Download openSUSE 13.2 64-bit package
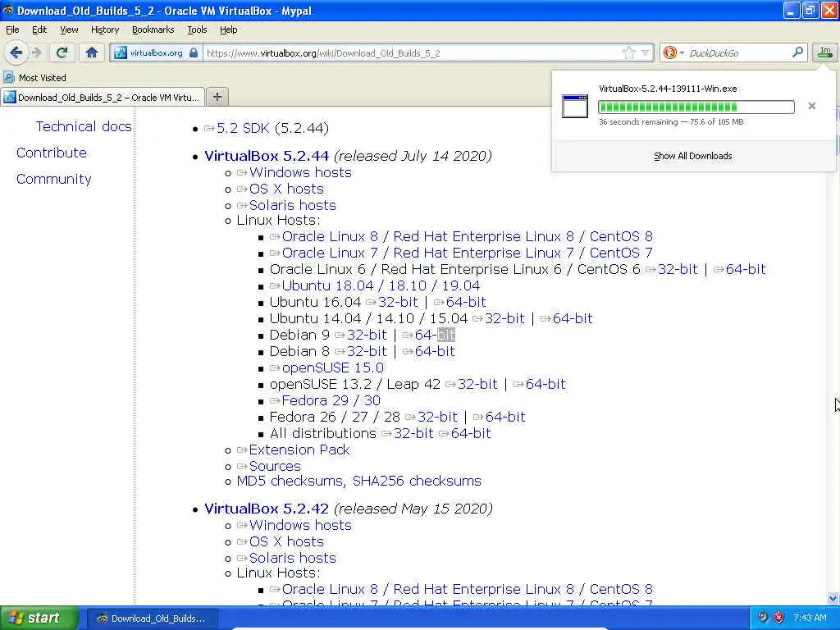 [x=546, y=384]
